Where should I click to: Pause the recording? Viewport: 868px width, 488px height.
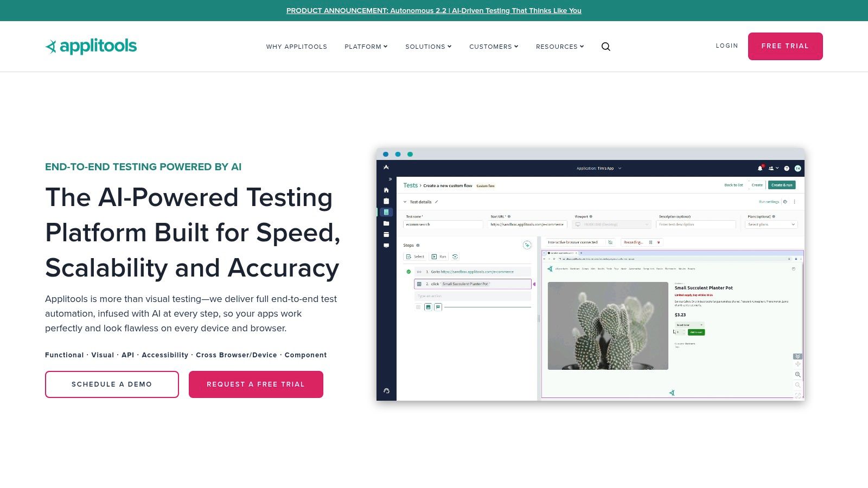coord(650,242)
